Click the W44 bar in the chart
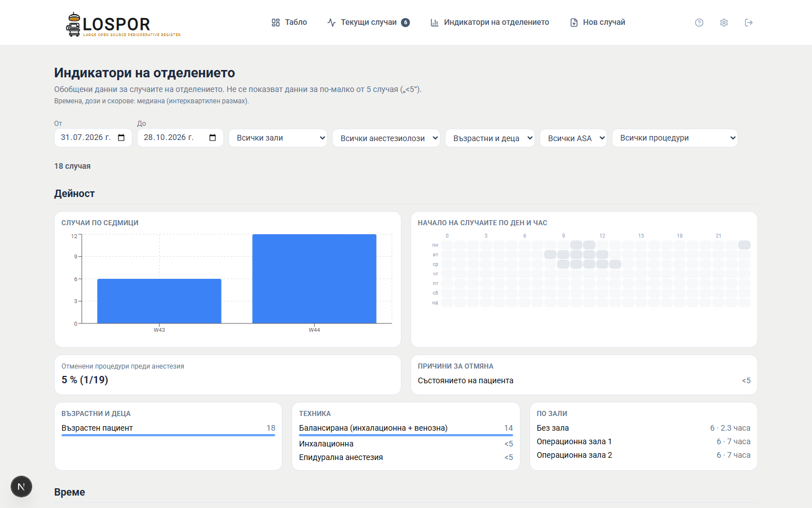The width and height of the screenshot is (812, 508). [314, 279]
